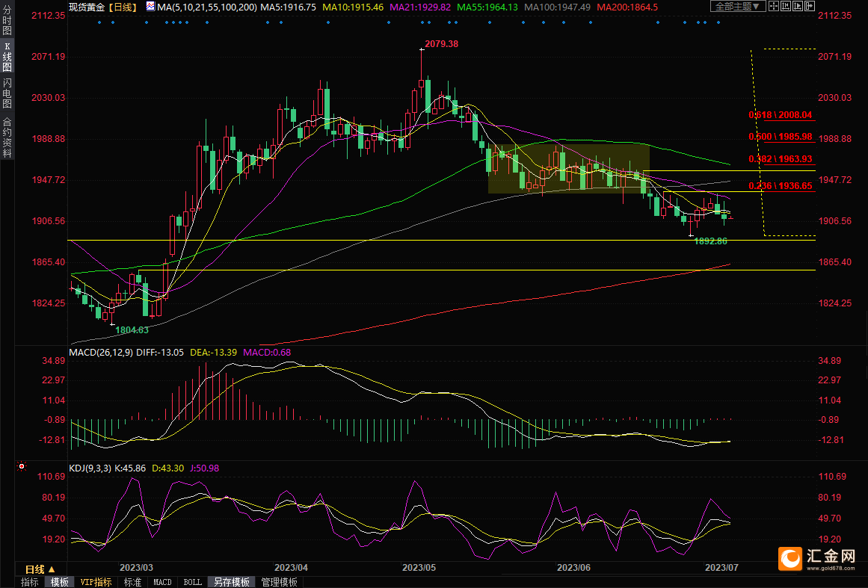
Task: Expand the 日线 period selector
Action: click(x=40, y=569)
